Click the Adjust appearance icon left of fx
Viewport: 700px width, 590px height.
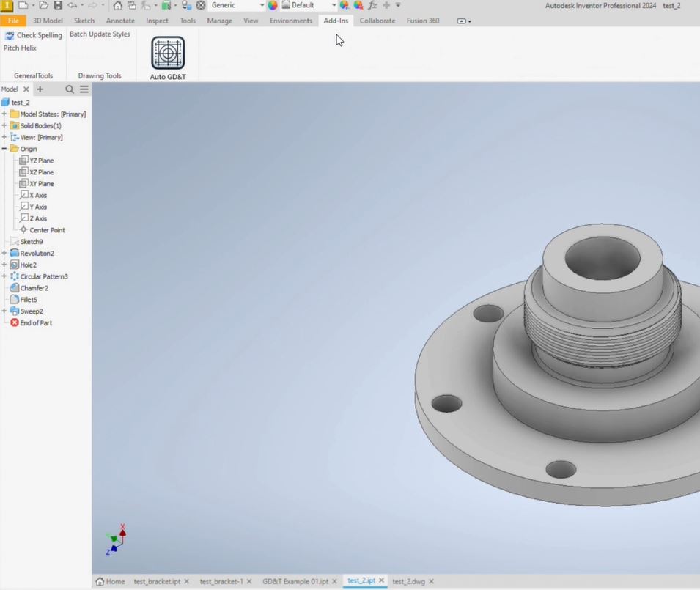tap(358, 5)
